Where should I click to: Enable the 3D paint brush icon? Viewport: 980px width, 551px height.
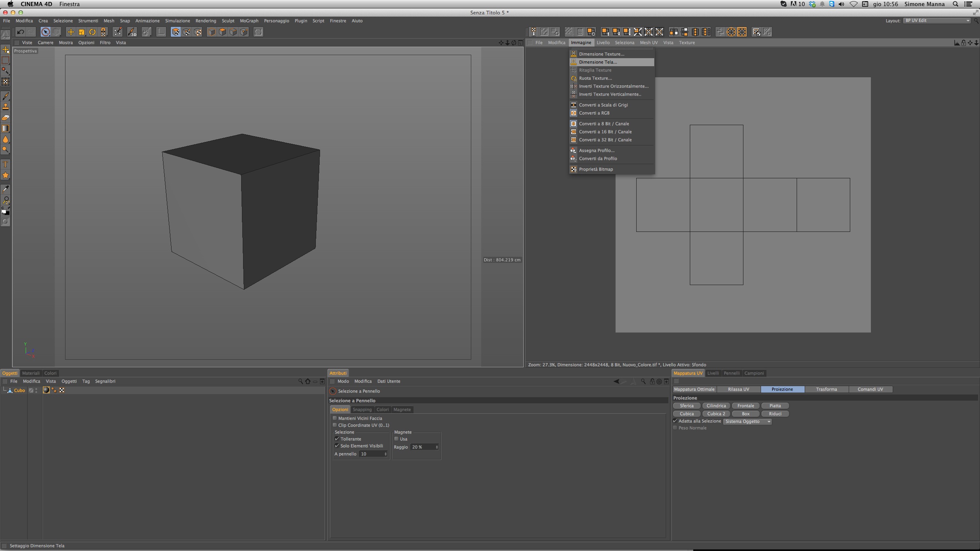click(132, 32)
